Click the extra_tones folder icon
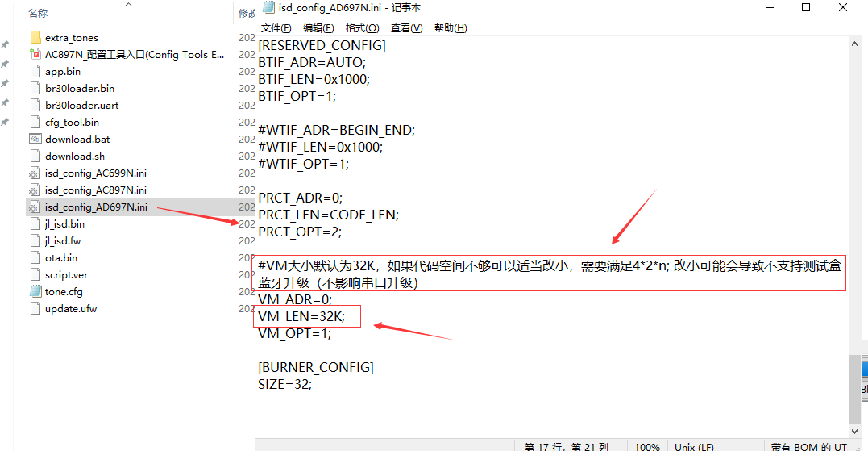The height and width of the screenshot is (451, 868). (x=35, y=38)
